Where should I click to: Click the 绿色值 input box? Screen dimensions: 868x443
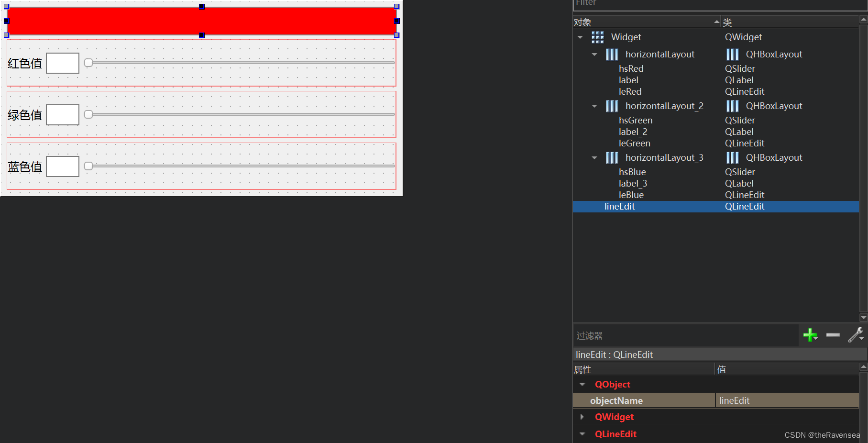[63, 115]
